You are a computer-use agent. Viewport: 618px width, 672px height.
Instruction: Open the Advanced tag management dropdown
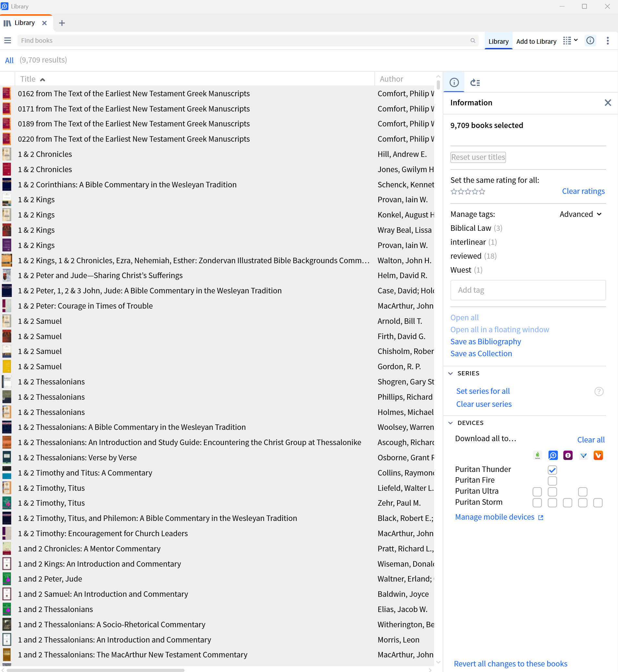pos(580,214)
